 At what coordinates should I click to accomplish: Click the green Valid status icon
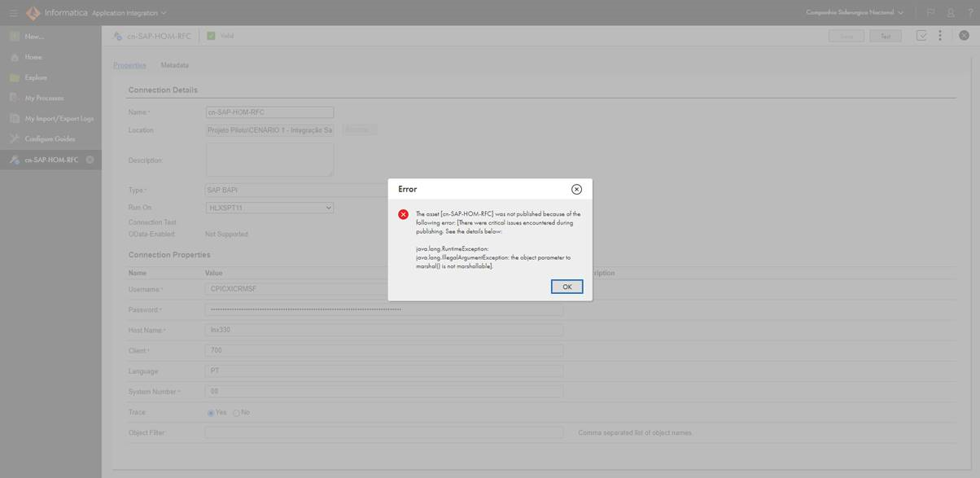(x=211, y=36)
